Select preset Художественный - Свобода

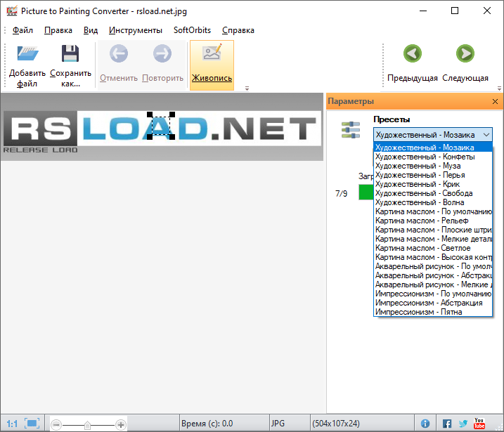[433, 193]
